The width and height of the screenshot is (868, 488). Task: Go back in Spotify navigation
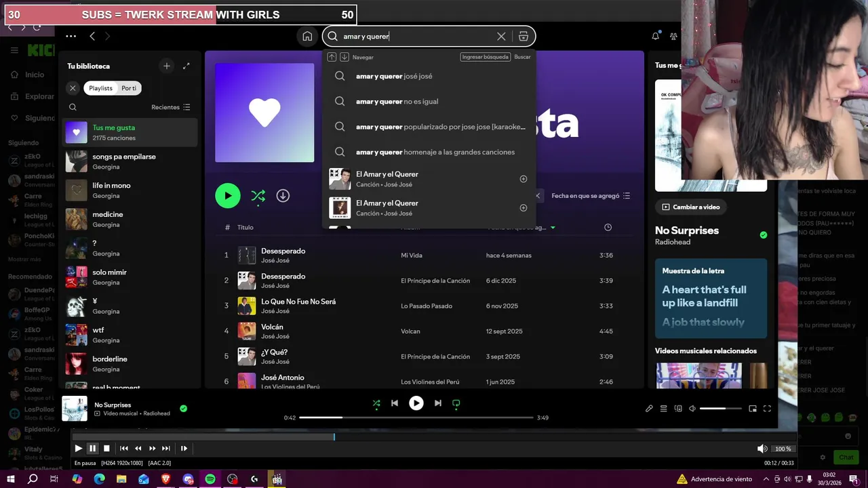click(x=92, y=36)
